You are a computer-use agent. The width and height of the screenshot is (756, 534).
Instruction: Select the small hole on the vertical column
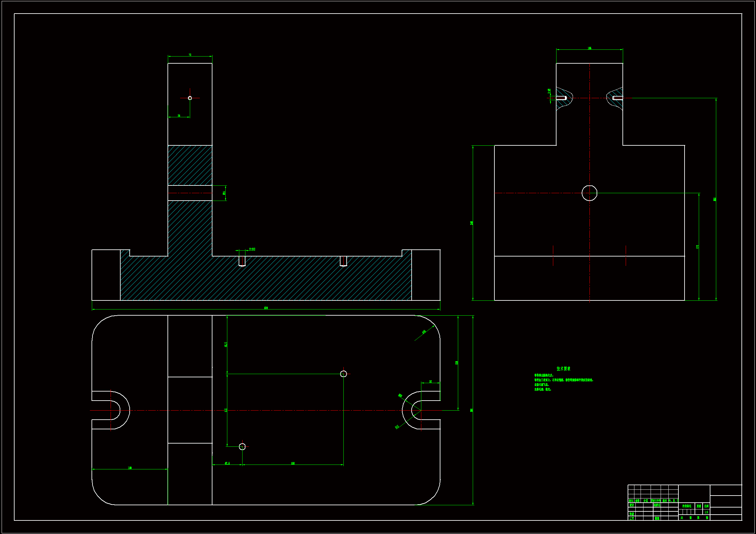(x=190, y=98)
